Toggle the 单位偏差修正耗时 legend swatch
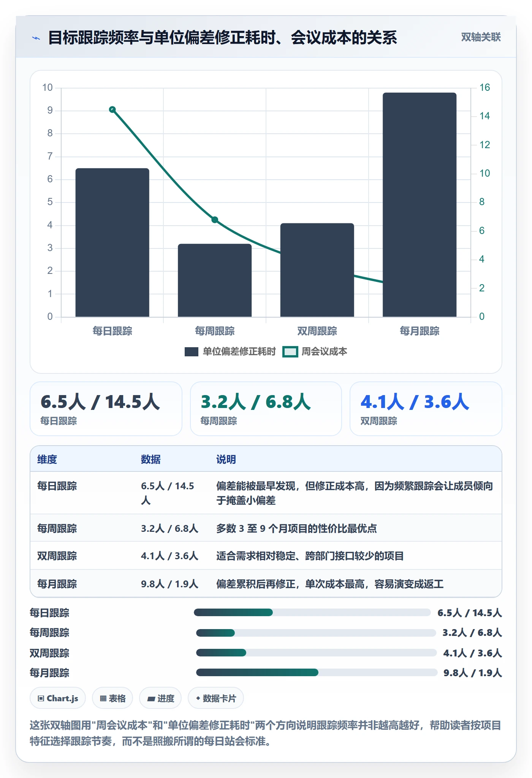Image resolution: width=532 pixels, height=778 pixels. (192, 352)
